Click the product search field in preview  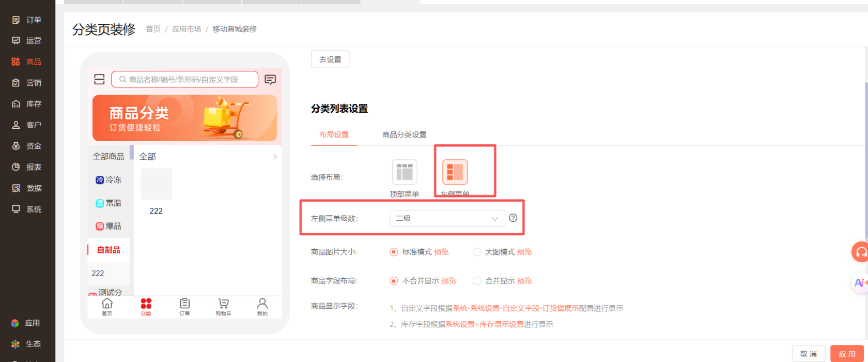click(x=184, y=79)
